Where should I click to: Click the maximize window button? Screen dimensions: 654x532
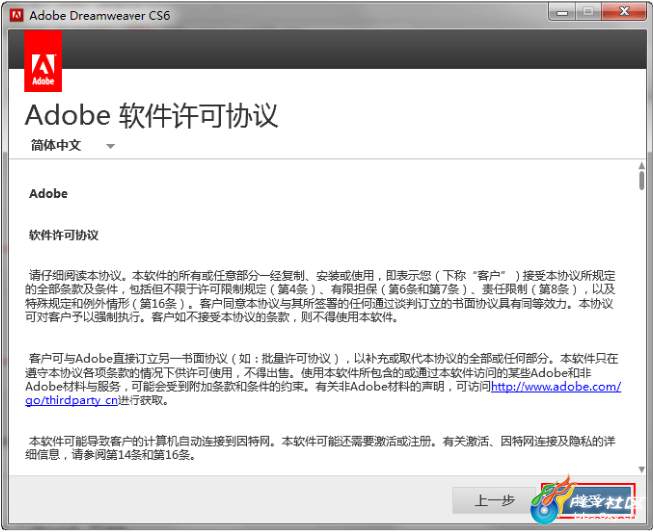tap(588, 12)
